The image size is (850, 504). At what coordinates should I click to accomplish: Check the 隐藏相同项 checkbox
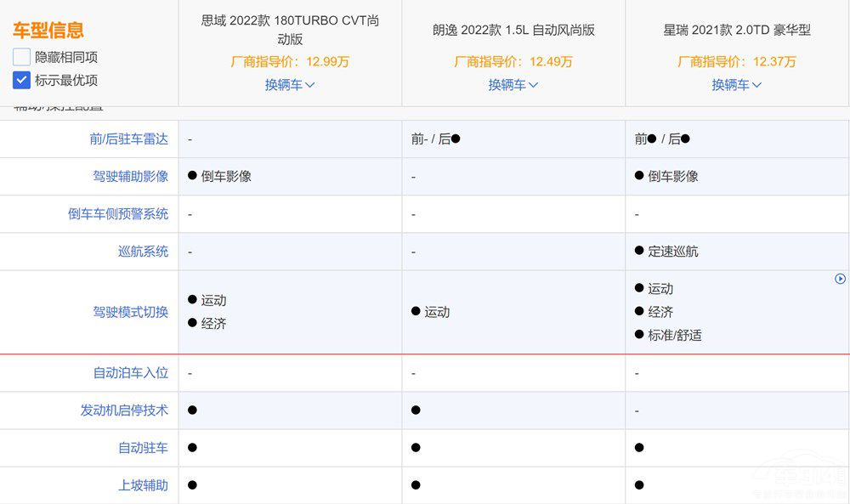click(22, 57)
